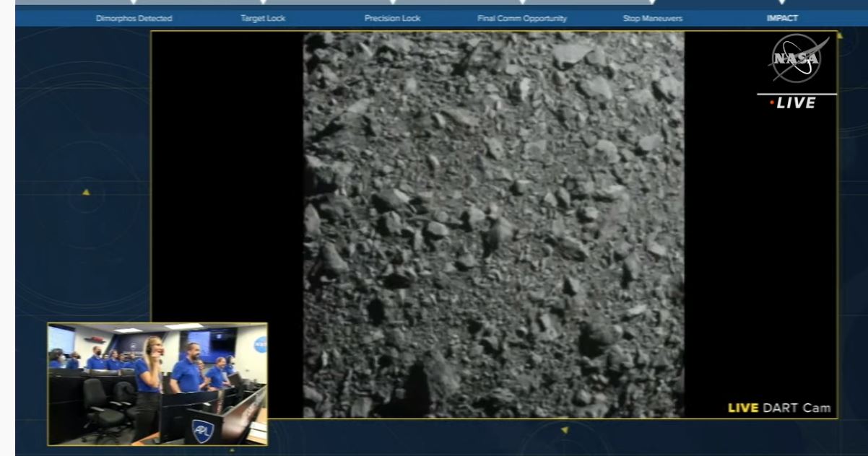Click the timeline marker above IMPACT
This screenshot has height=456, width=868.
pos(782,3)
